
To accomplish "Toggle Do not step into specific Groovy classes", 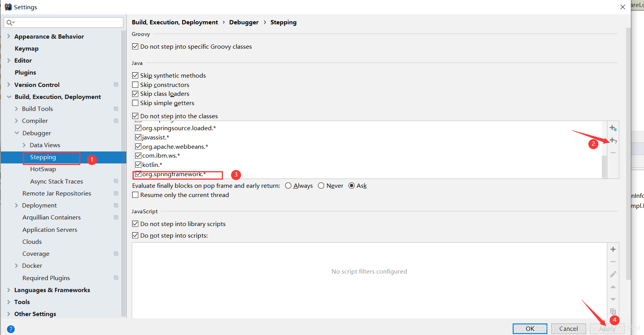I will coord(135,46).
